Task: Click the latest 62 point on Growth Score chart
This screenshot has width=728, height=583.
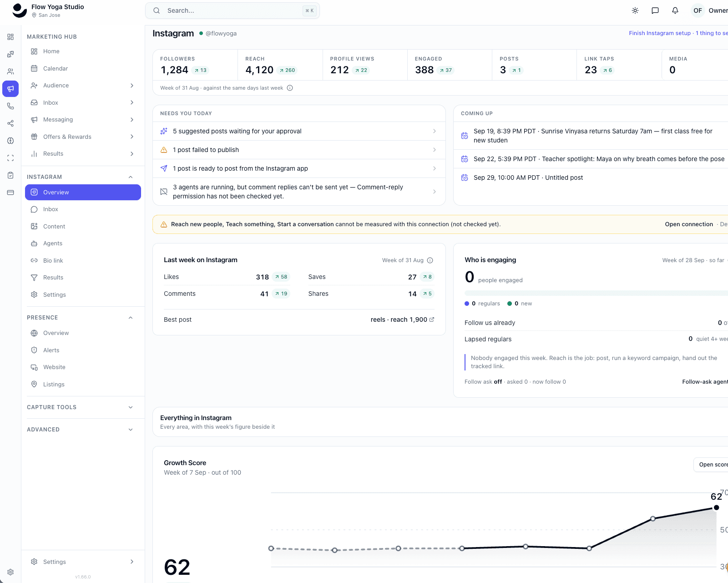Action: pos(716,507)
